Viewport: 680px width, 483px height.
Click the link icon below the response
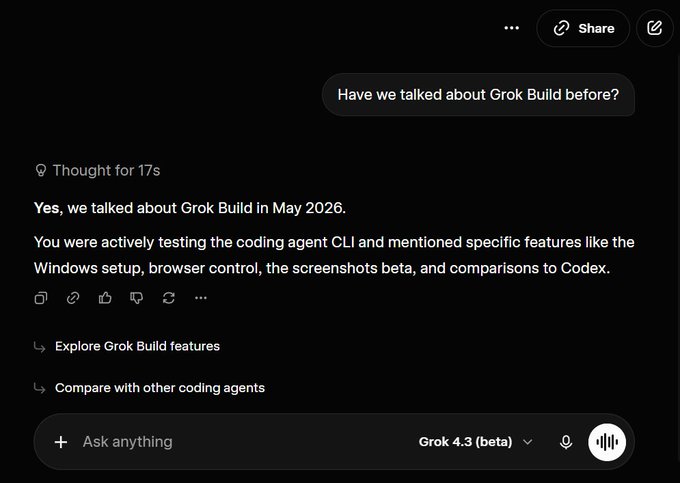coord(73,298)
